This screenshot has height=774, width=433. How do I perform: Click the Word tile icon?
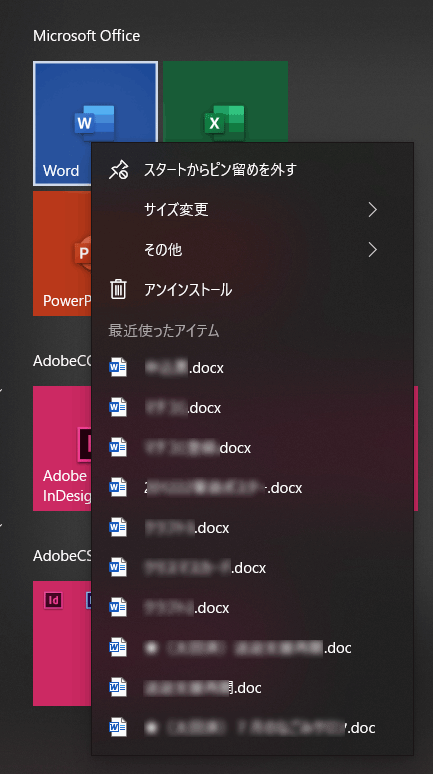(95, 121)
